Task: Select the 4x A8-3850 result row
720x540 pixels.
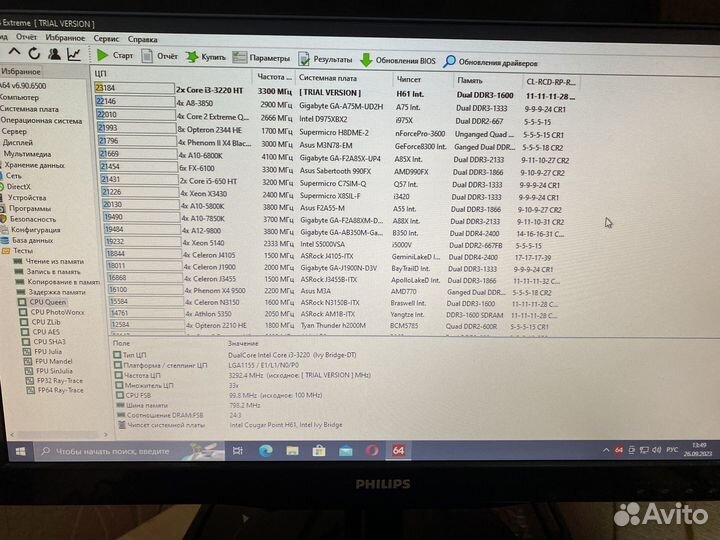Action: coord(335,104)
